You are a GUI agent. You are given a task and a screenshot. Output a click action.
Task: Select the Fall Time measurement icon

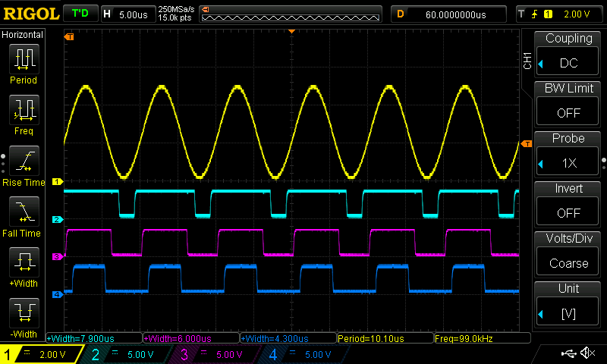click(x=24, y=212)
